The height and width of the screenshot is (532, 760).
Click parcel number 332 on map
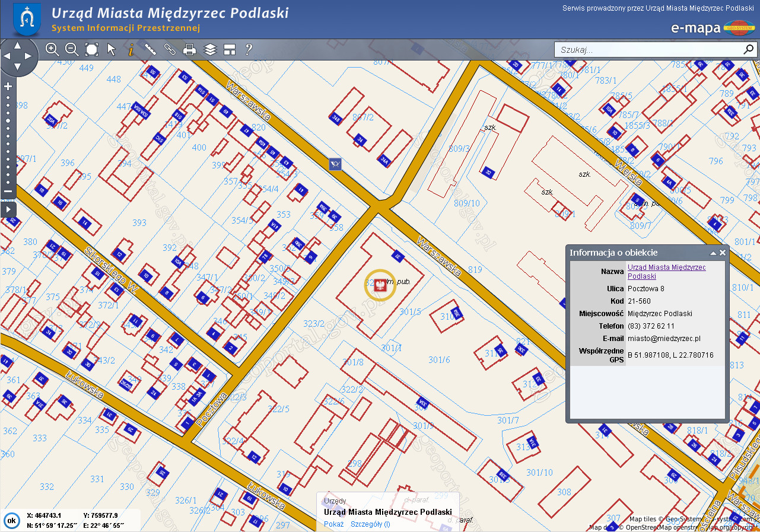click(x=47, y=487)
